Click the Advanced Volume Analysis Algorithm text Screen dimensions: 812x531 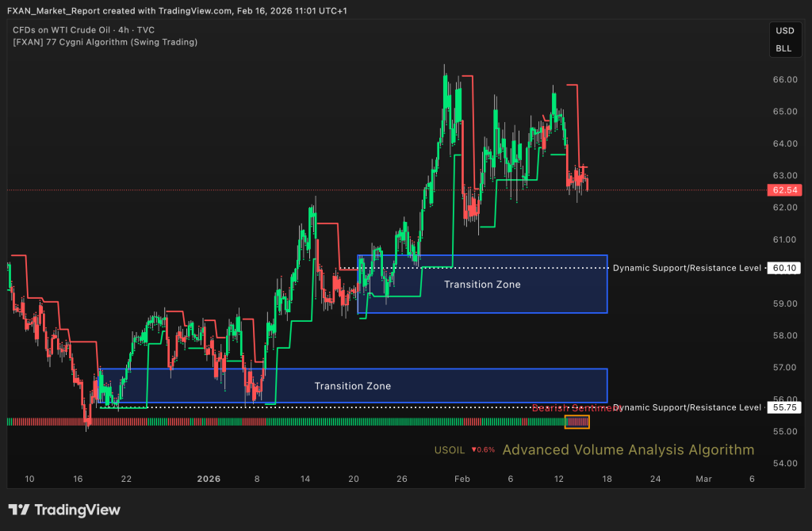[628, 450]
